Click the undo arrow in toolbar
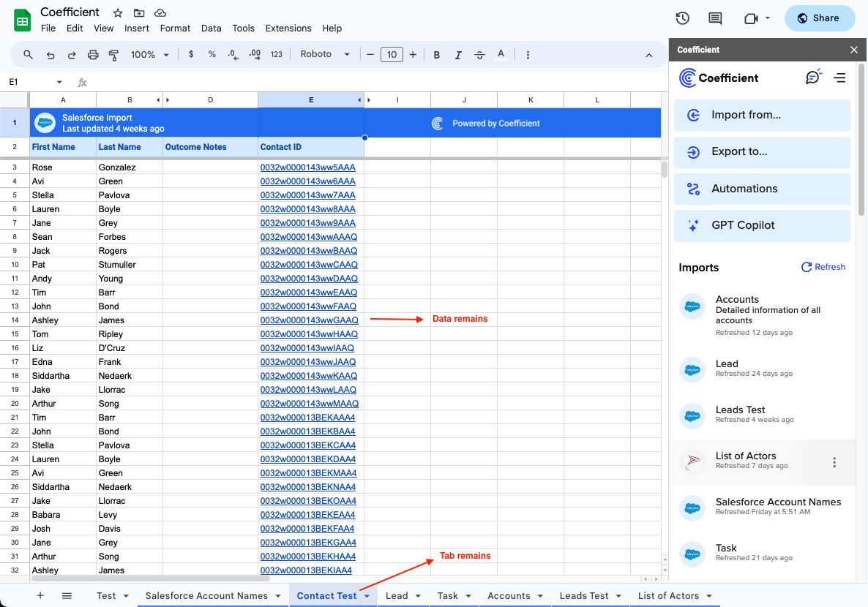The width and height of the screenshot is (868, 607). (50, 54)
